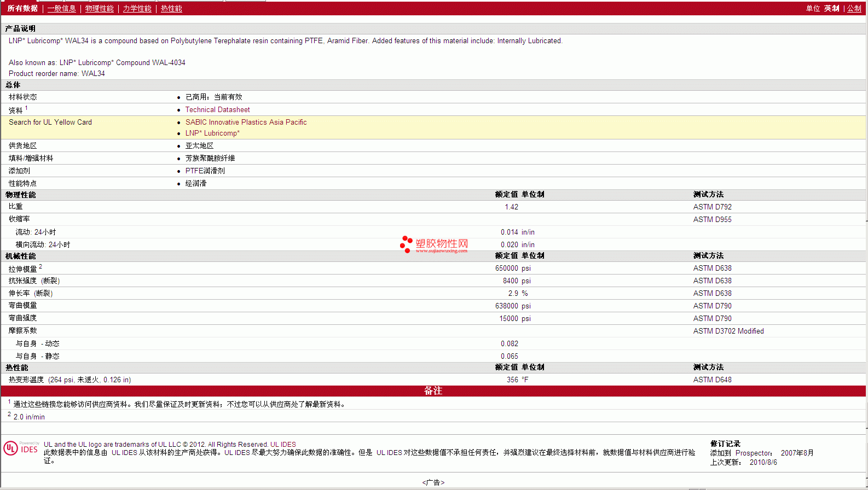Open the Technical Datasheet link
Viewport: 868px width, 490px height.
coord(217,109)
